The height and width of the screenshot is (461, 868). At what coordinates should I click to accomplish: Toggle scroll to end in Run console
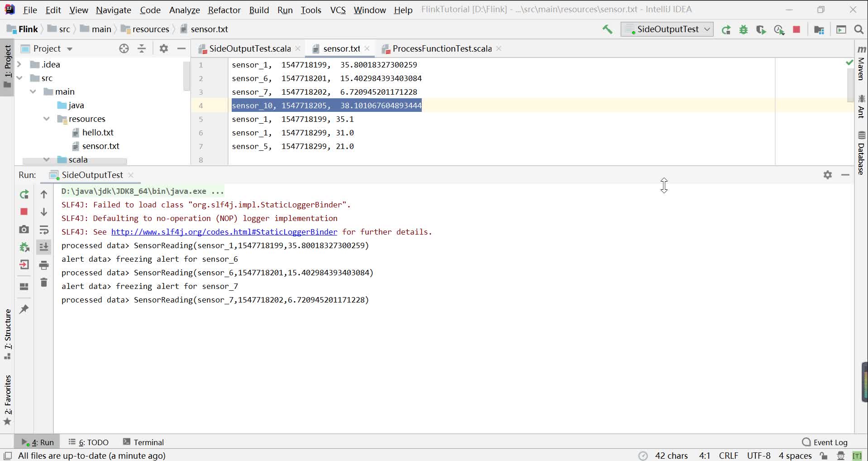pos(44,247)
